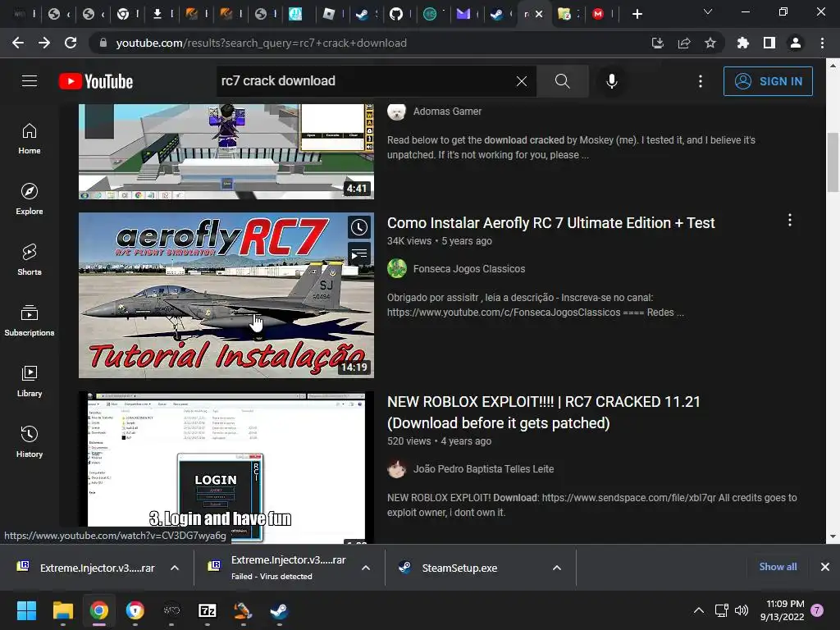Open Chrome extensions puzzle menu

742,43
